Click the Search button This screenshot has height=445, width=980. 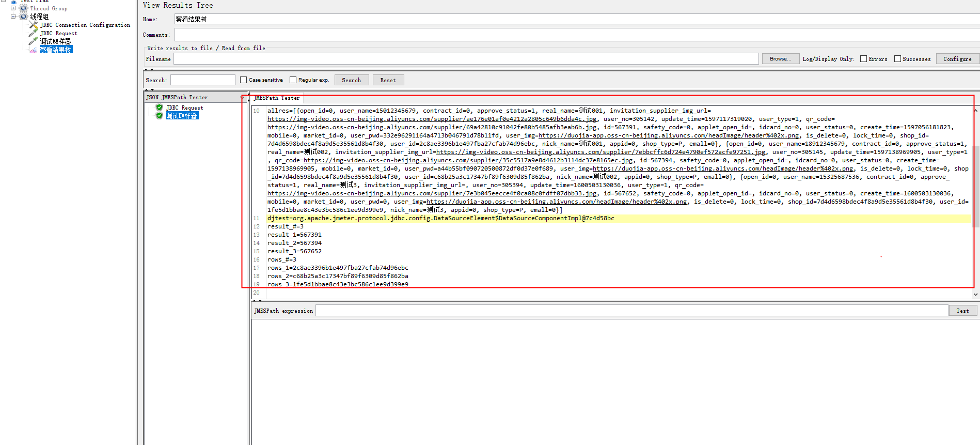click(352, 80)
